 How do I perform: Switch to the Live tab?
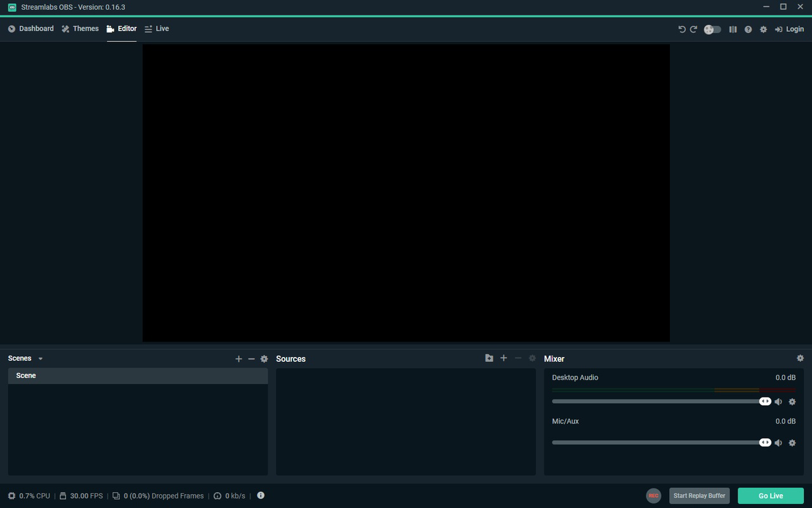(157, 29)
